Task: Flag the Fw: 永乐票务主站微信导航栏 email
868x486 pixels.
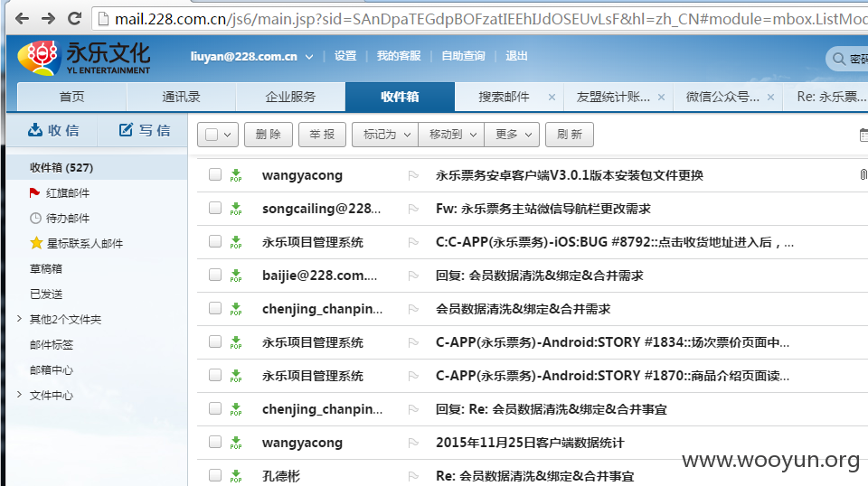Action: pos(413,209)
